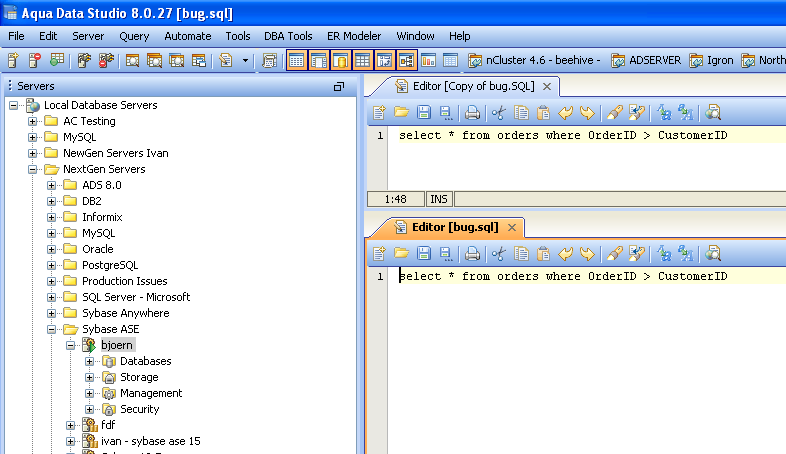Click Print icon in bug.sql editor toolbar
The image size is (786, 454).
(472, 254)
